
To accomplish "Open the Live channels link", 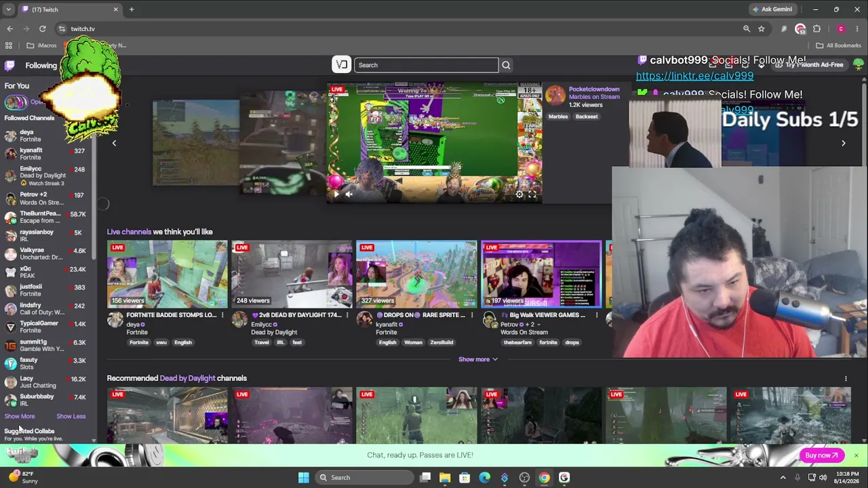I will pos(129,232).
